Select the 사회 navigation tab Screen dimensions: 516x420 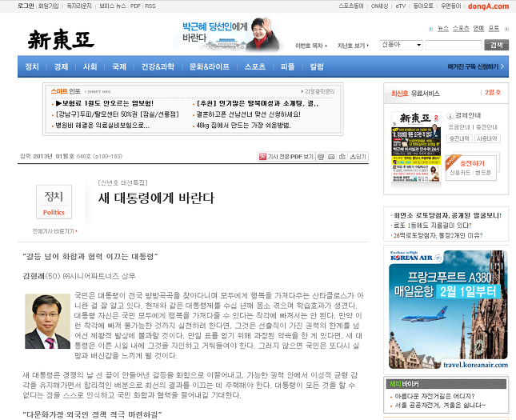coord(90,67)
